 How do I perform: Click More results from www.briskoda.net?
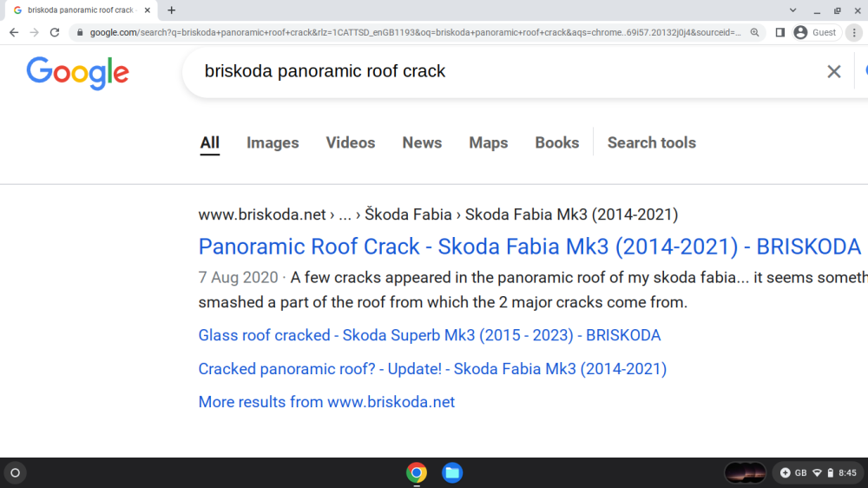coord(326,402)
